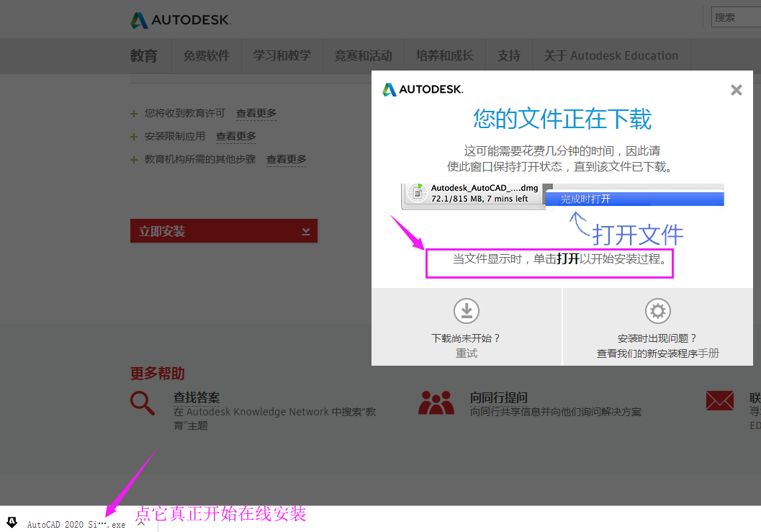This screenshot has height=532, width=761.
Task: Open 查看更多 link after 教育机构所需的其他步骤
Action: click(x=287, y=159)
